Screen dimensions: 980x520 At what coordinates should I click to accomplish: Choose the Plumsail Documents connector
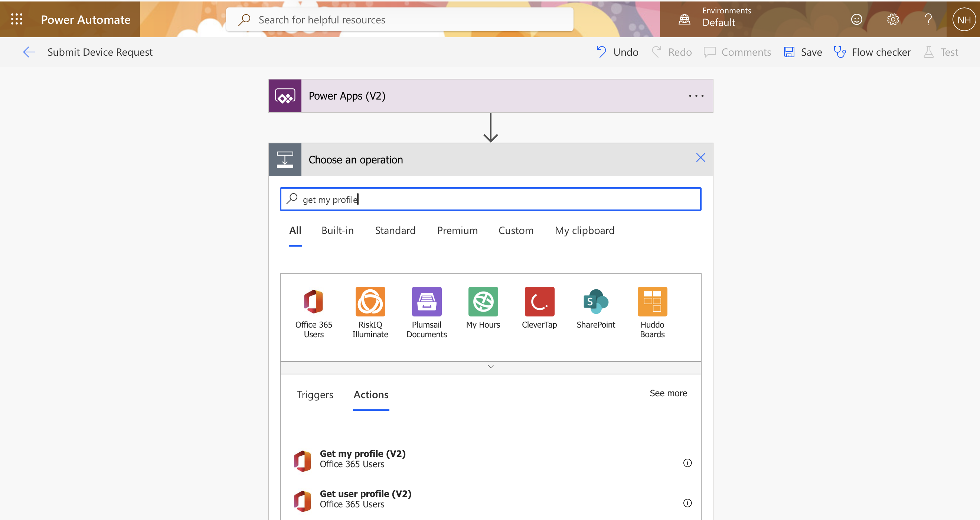427,312
